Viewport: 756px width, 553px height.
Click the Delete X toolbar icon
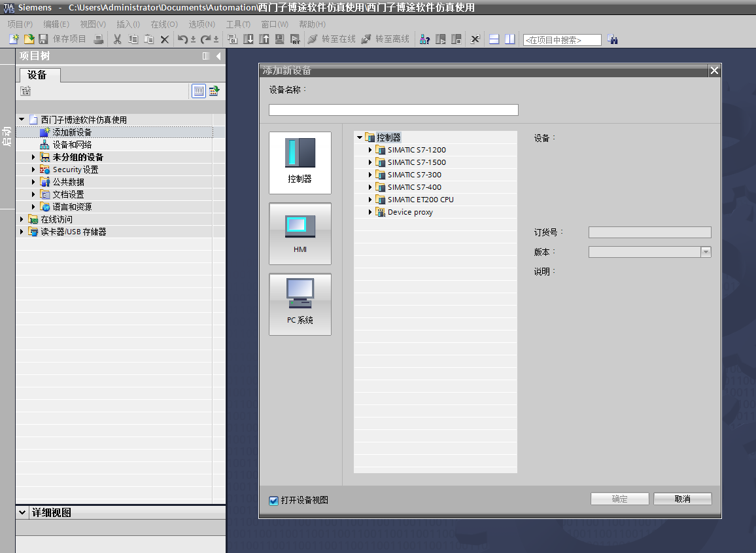point(164,39)
